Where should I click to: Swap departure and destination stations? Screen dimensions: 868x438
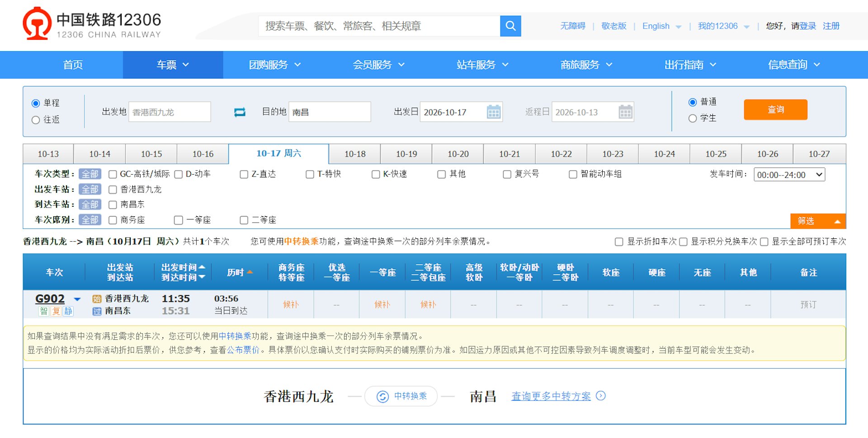240,112
